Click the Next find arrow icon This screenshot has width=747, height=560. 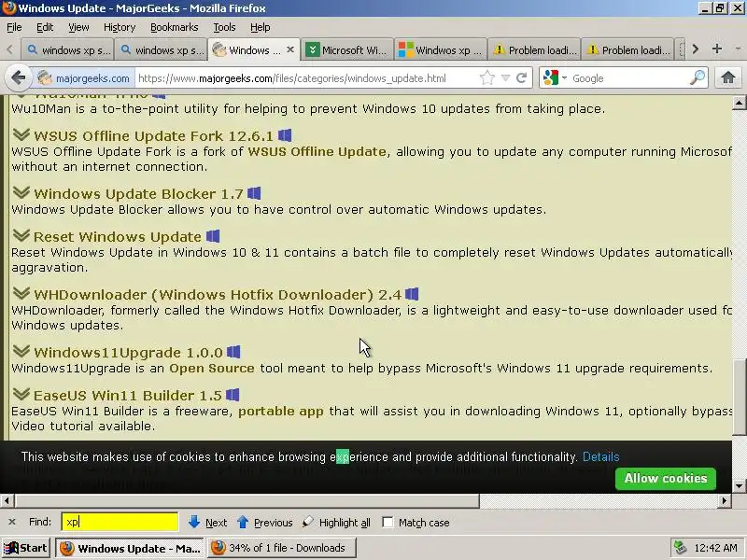click(x=194, y=522)
